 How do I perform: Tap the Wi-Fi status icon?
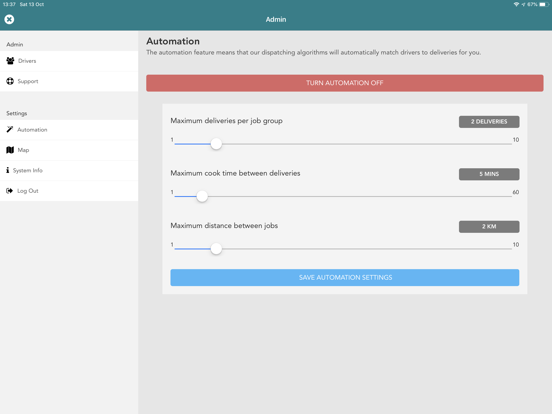point(516,4)
